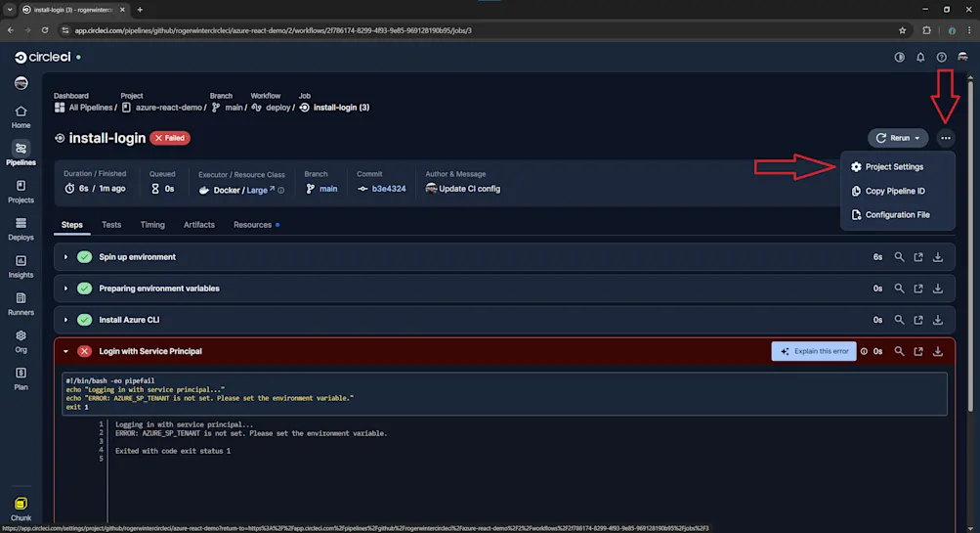
Task: Expand Preparing environment variables step
Action: click(65, 289)
